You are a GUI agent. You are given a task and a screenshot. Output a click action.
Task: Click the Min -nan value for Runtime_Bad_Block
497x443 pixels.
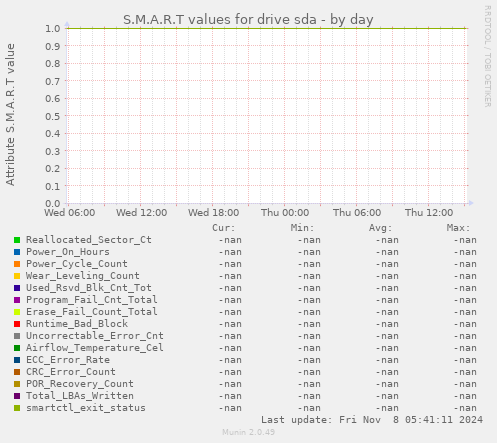point(309,324)
